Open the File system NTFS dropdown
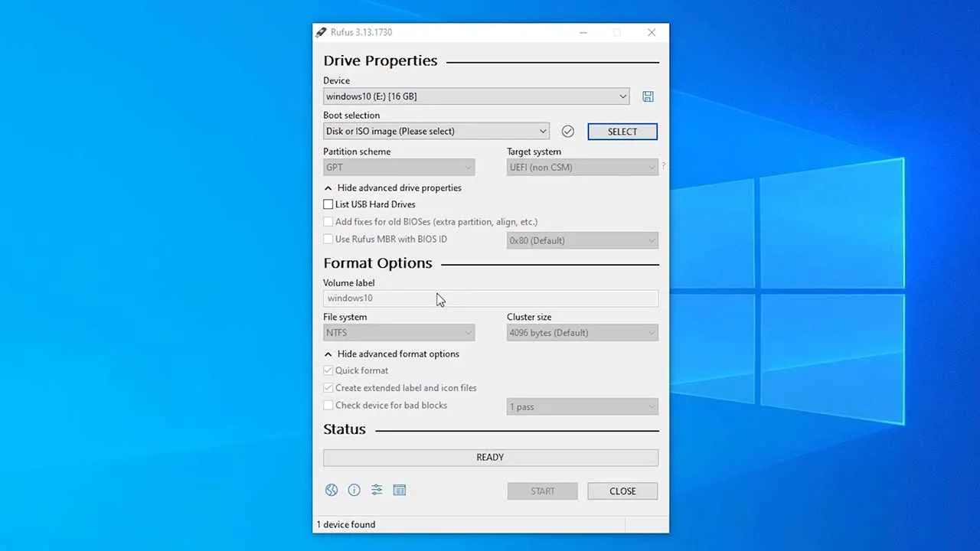The height and width of the screenshot is (551, 980). click(x=399, y=333)
